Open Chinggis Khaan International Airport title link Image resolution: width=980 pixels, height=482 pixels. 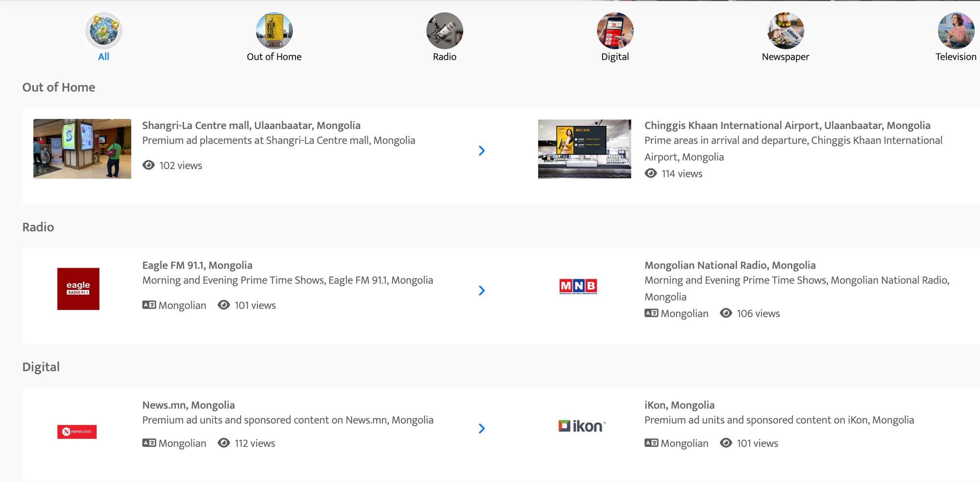click(787, 126)
